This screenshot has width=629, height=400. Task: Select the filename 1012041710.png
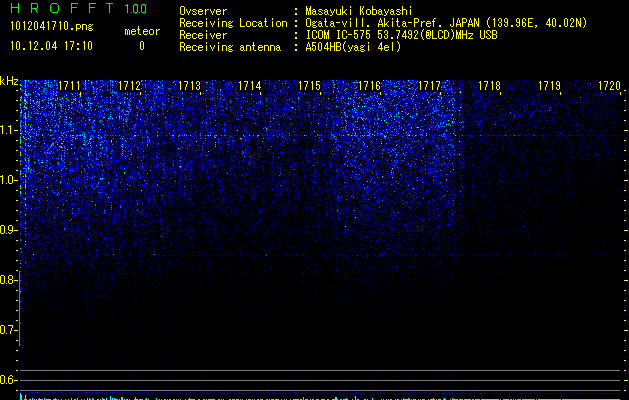click(x=52, y=26)
